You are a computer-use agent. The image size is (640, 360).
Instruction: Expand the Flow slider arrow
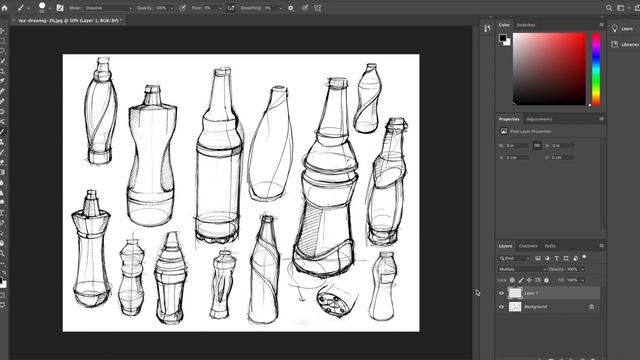(x=220, y=8)
